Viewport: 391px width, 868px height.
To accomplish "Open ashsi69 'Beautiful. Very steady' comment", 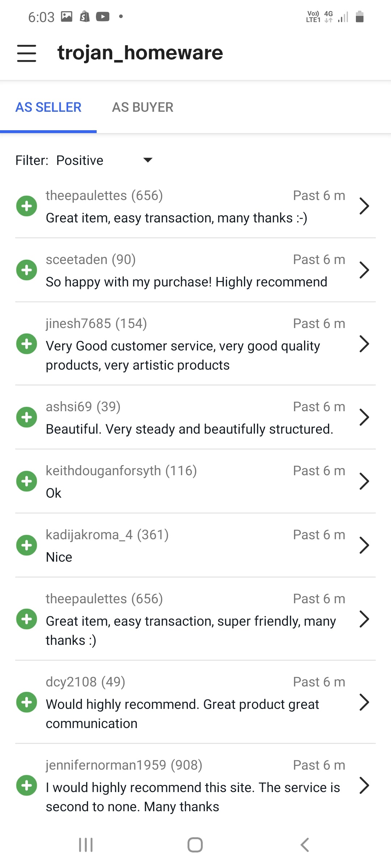I will (x=189, y=429).
